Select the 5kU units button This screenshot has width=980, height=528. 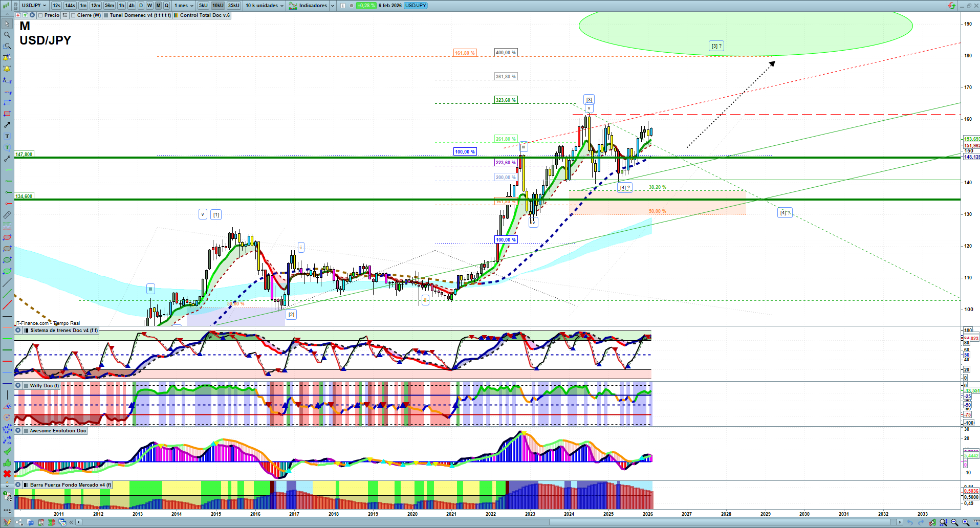203,6
